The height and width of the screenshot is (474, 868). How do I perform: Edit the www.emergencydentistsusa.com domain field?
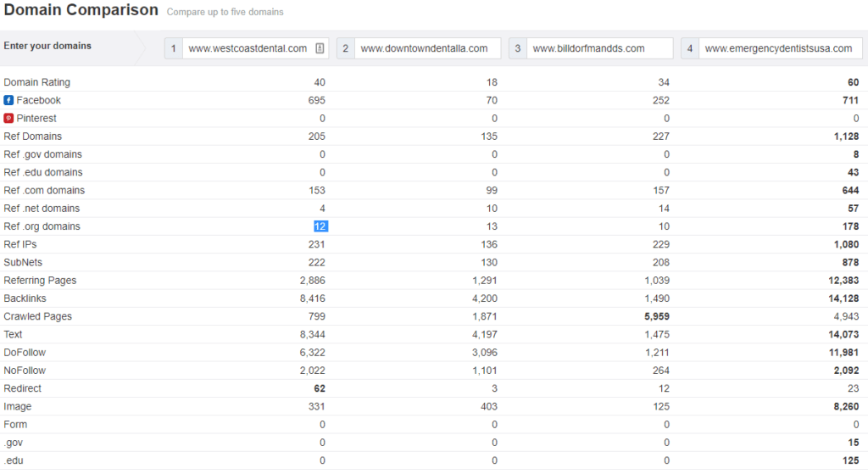pos(780,48)
